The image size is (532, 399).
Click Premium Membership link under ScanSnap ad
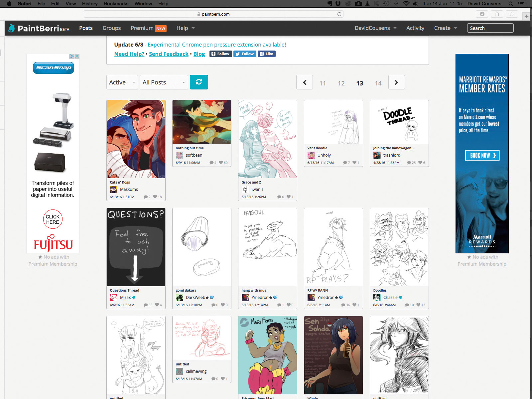click(x=53, y=264)
